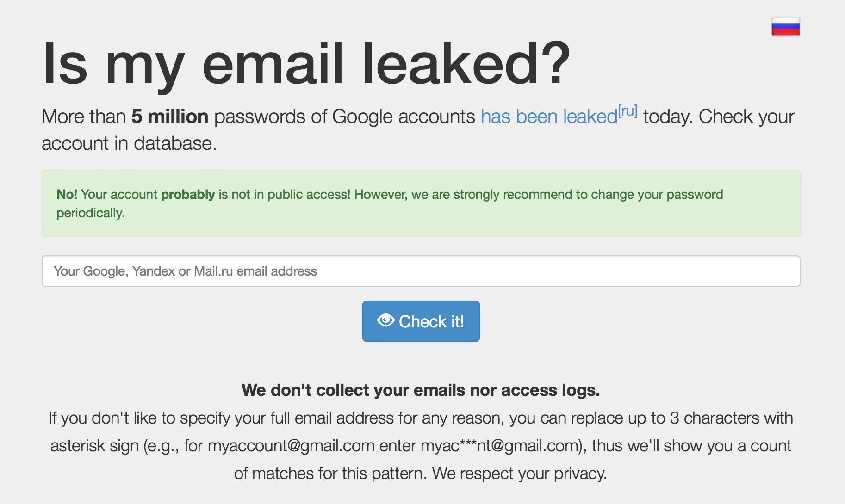Viewport: 845px width, 504px height.
Task: Click the 'today. Check your' text
Action: click(x=718, y=117)
